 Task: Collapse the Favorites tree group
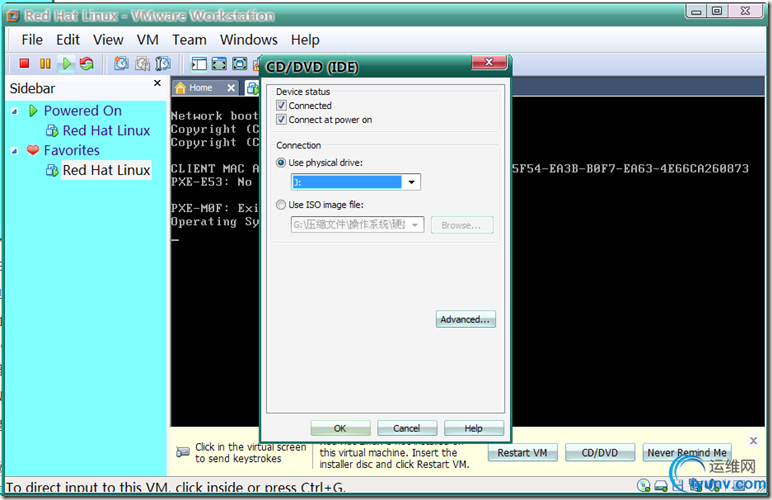pos(15,151)
